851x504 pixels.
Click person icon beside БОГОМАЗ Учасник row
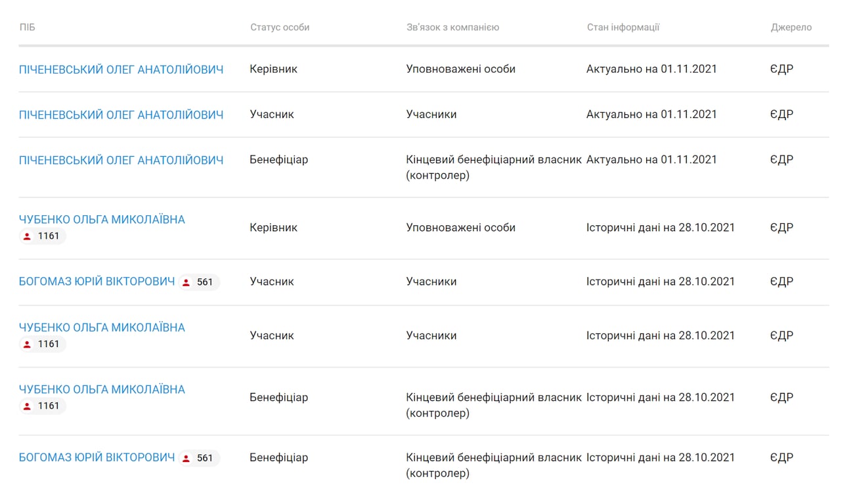(186, 282)
